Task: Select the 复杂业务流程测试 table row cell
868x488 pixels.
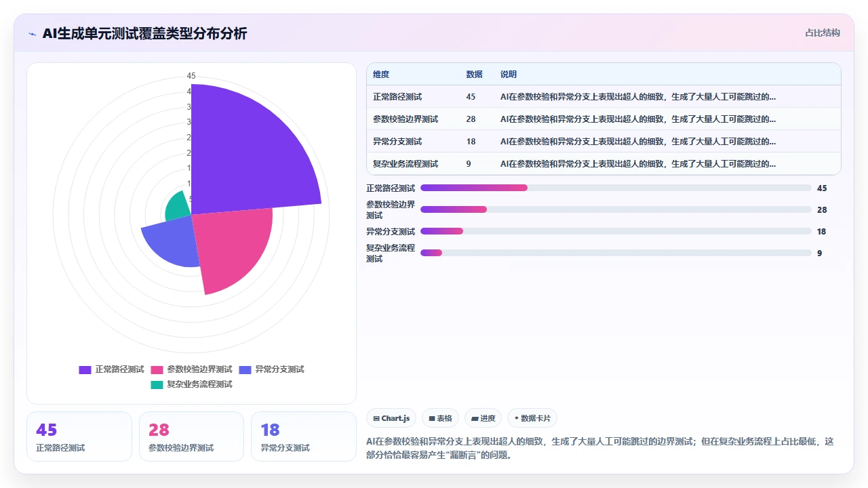Action: [x=406, y=164]
